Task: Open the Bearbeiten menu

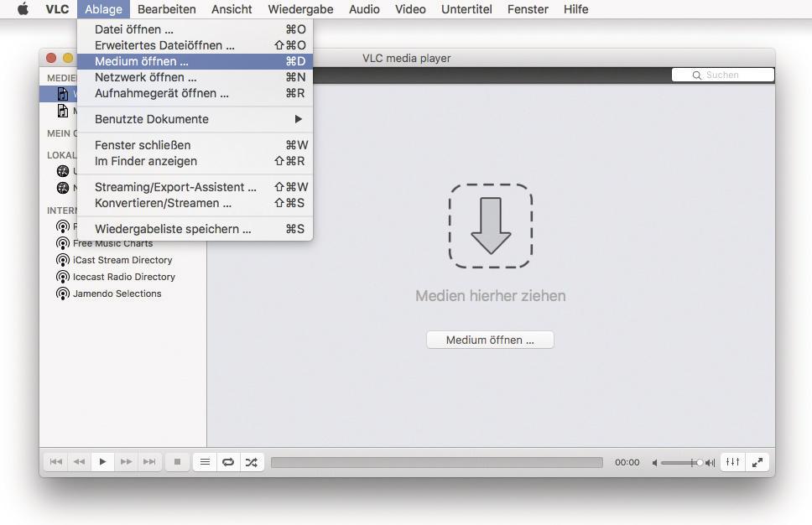Action: [167, 8]
